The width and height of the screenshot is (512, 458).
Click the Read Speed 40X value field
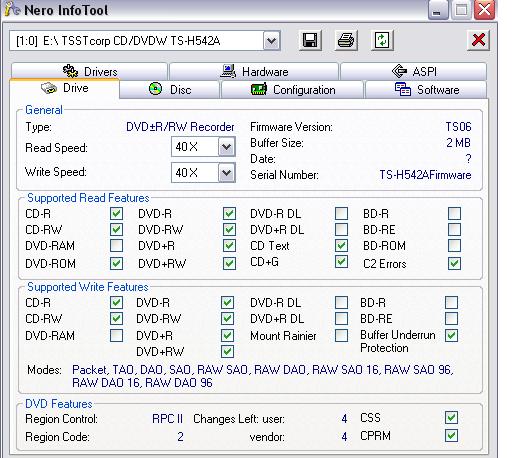point(195,147)
